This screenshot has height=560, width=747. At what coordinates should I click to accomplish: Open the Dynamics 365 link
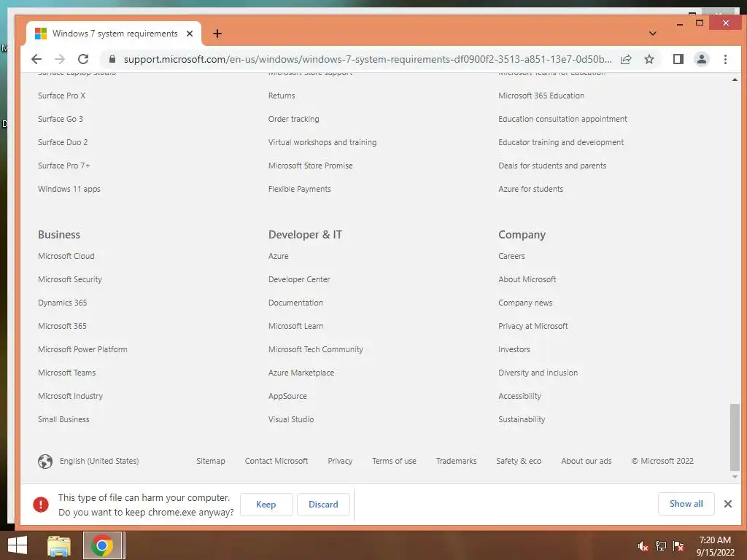(63, 303)
